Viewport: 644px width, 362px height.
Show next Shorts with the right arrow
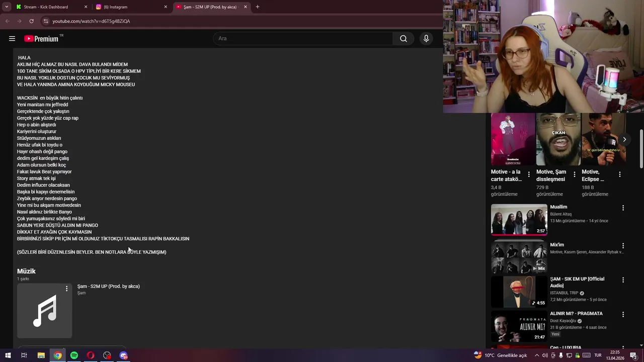click(x=624, y=139)
